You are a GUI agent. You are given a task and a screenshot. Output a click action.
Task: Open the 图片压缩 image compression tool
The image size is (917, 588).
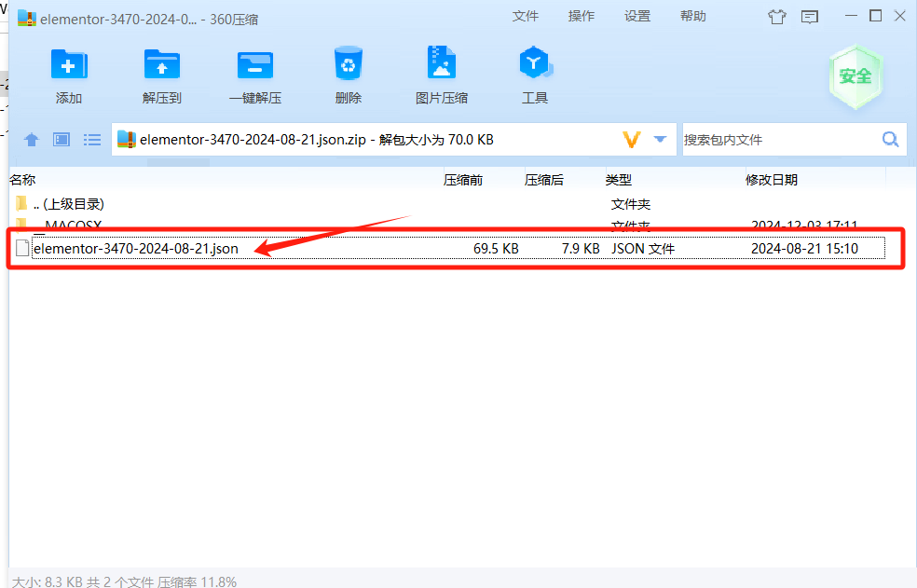[441, 75]
